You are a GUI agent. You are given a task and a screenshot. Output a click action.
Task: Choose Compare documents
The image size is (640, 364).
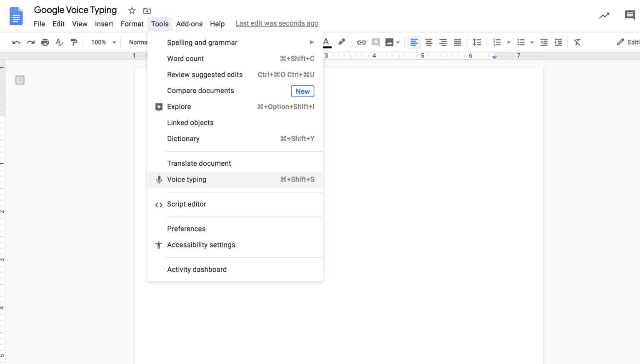tap(200, 90)
